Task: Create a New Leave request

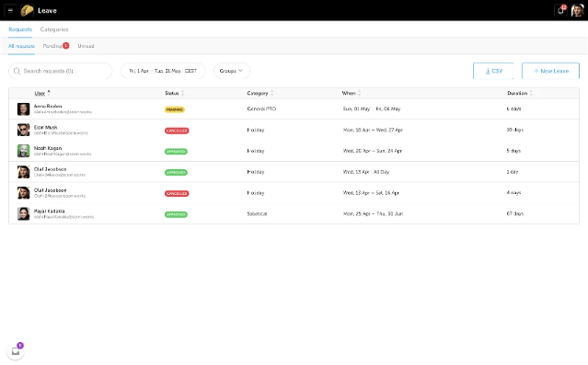Action: (x=550, y=71)
